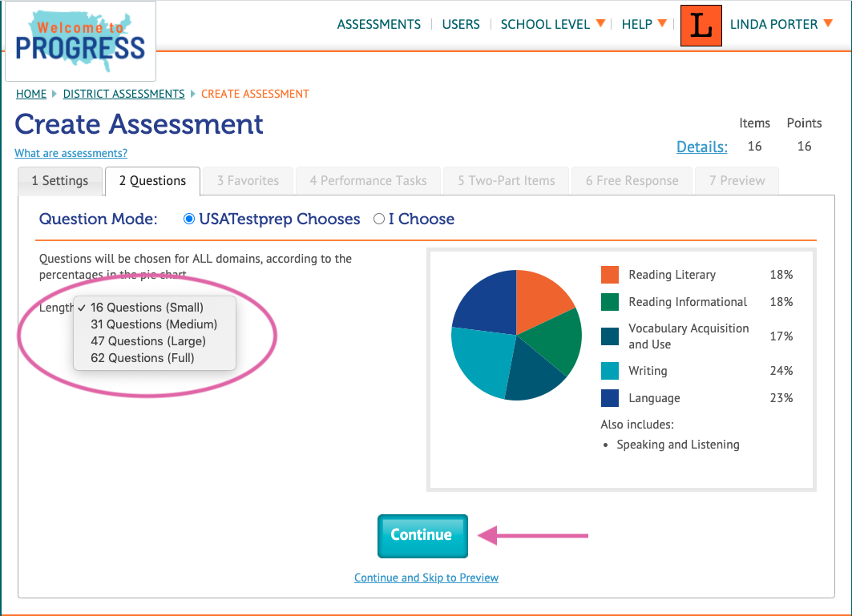
Task: Select the I Choose radio button
Action: (379, 219)
